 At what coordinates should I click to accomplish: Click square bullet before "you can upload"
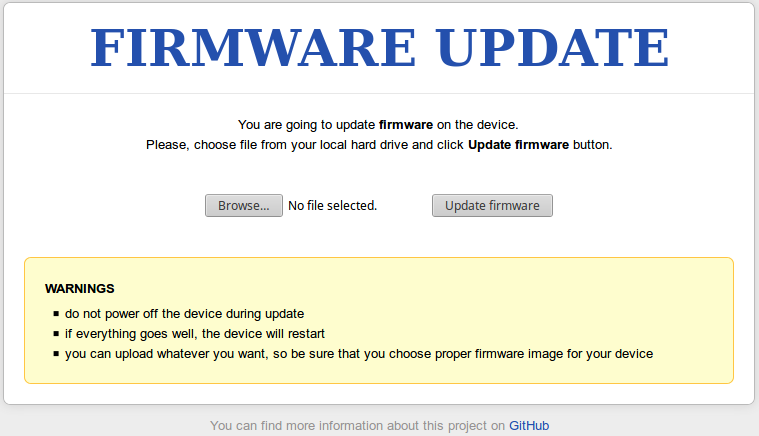56,354
